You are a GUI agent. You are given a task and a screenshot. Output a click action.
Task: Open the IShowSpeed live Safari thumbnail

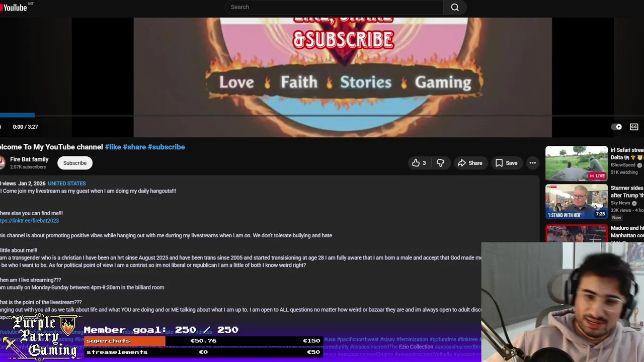click(x=577, y=163)
